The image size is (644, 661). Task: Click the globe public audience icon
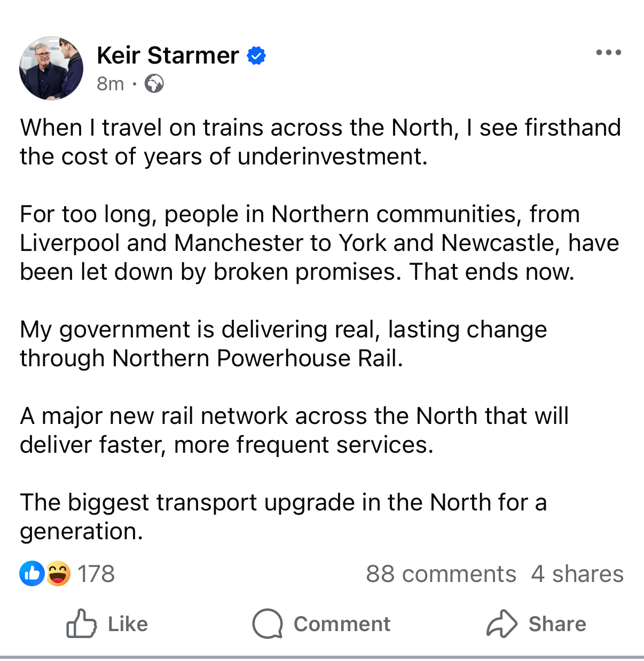click(154, 84)
